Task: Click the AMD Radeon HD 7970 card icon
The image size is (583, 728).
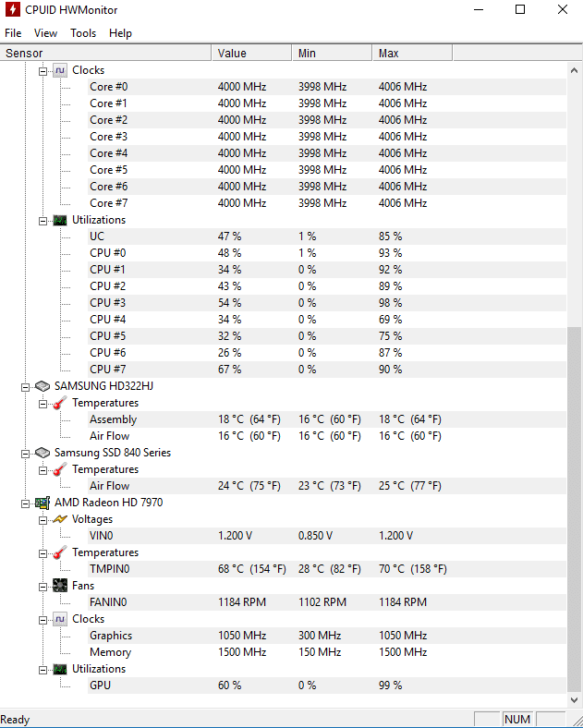Action: [43, 503]
